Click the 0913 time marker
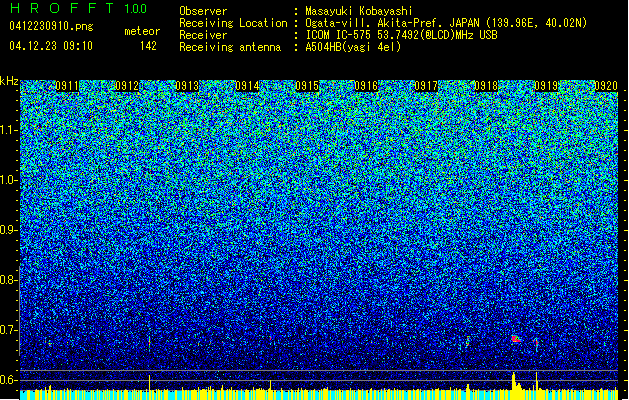The width and height of the screenshot is (629, 400). point(187,86)
